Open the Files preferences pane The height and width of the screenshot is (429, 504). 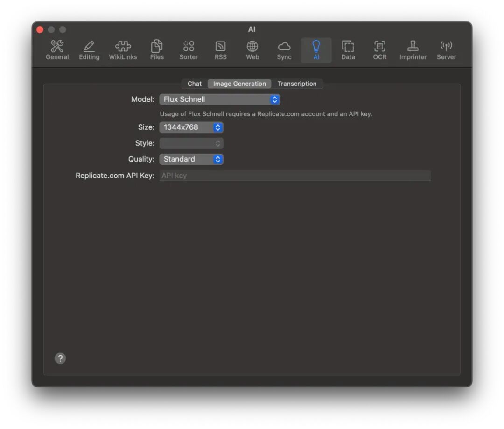pos(157,50)
